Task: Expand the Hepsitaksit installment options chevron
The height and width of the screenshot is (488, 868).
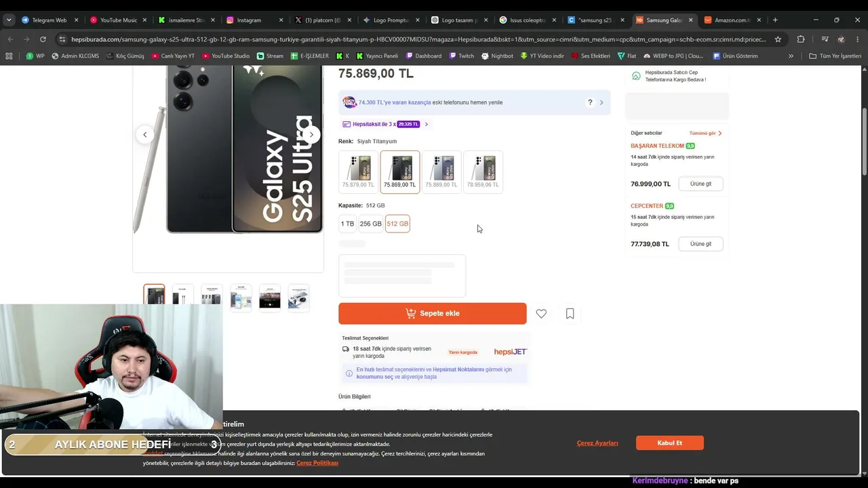Action: point(426,124)
